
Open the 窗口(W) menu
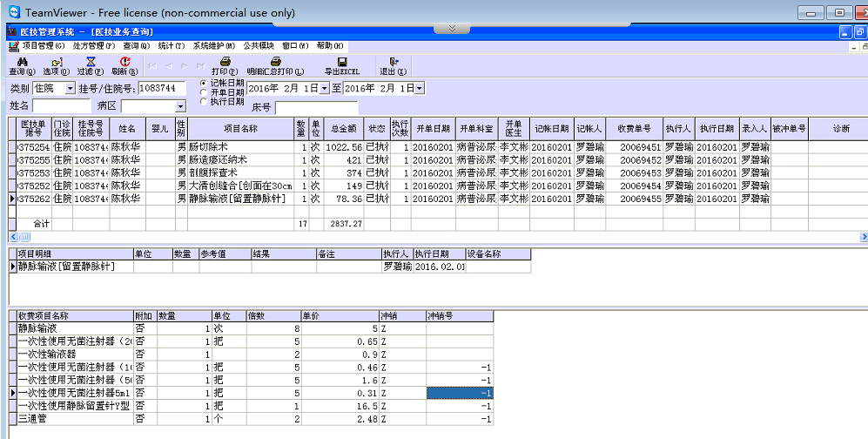point(295,46)
